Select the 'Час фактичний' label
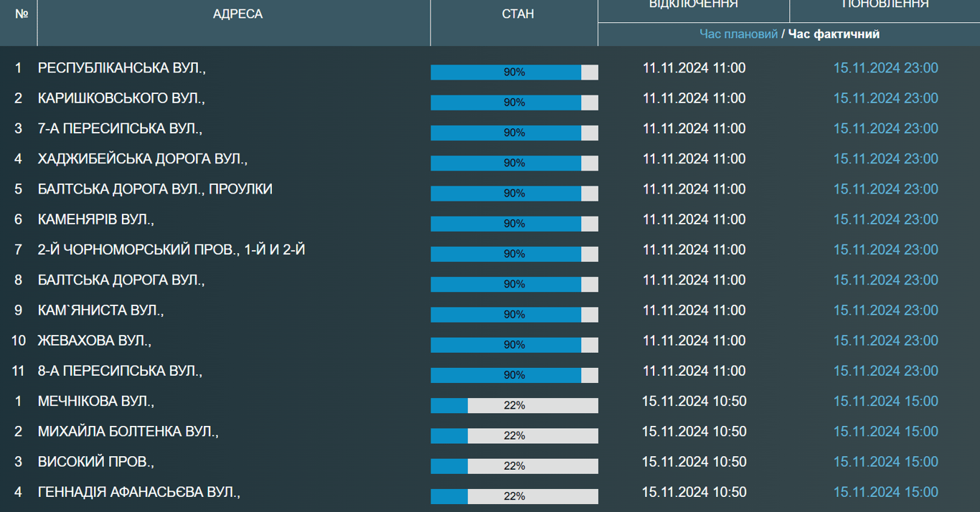The height and width of the screenshot is (512, 980). [834, 34]
